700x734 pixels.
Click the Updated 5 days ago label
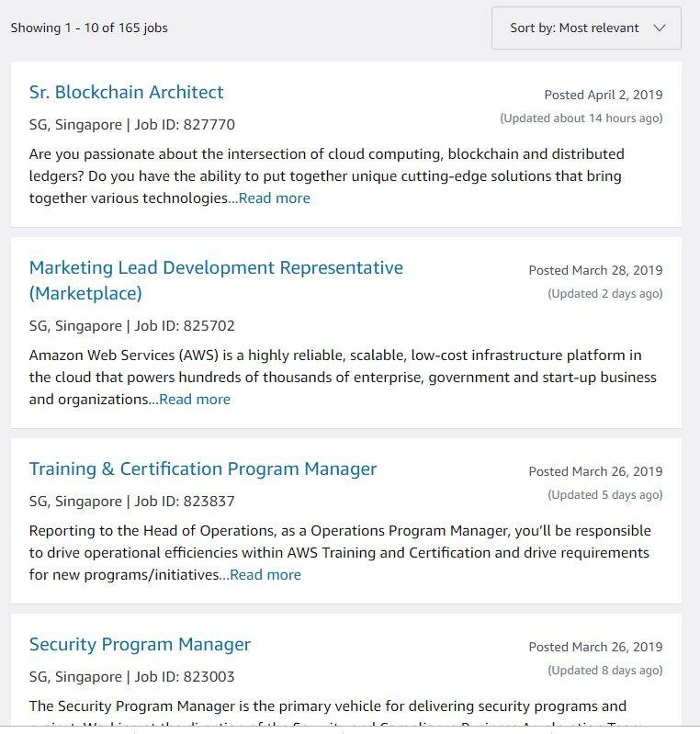coord(604,495)
